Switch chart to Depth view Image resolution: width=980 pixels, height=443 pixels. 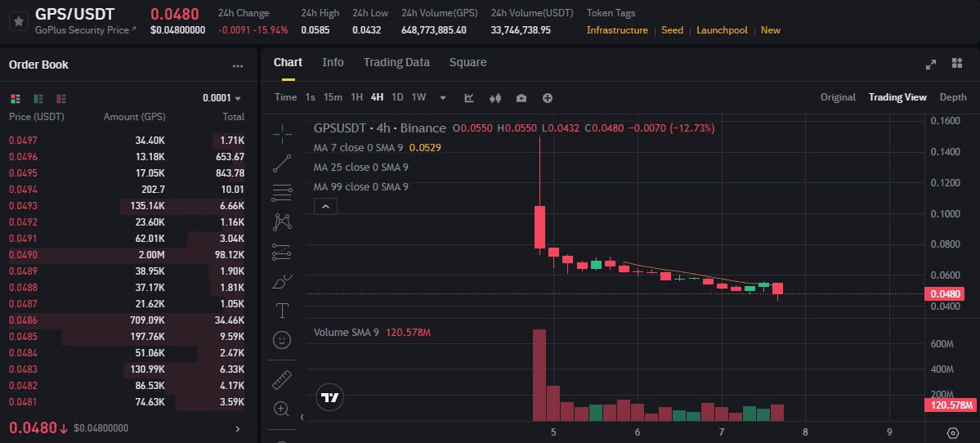[953, 97]
